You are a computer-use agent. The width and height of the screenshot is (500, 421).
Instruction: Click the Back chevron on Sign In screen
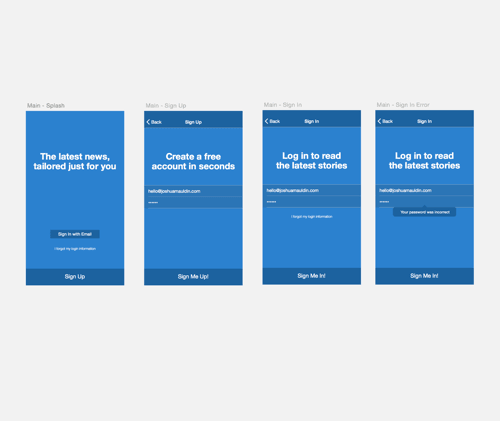[266, 121]
